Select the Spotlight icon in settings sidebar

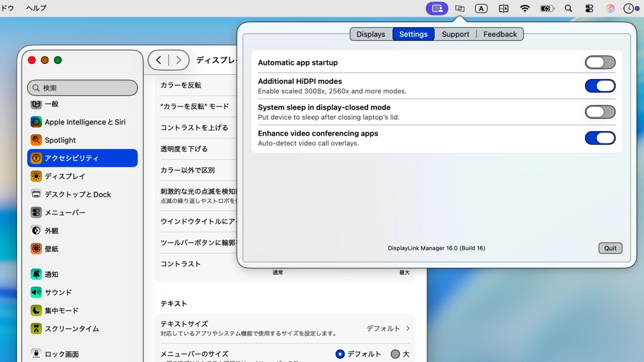click(x=35, y=140)
